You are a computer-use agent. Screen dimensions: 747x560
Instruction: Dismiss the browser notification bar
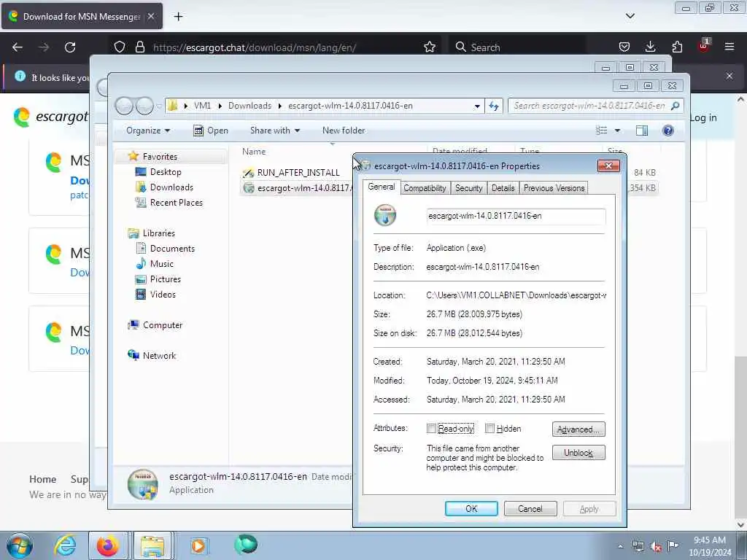coord(729,76)
